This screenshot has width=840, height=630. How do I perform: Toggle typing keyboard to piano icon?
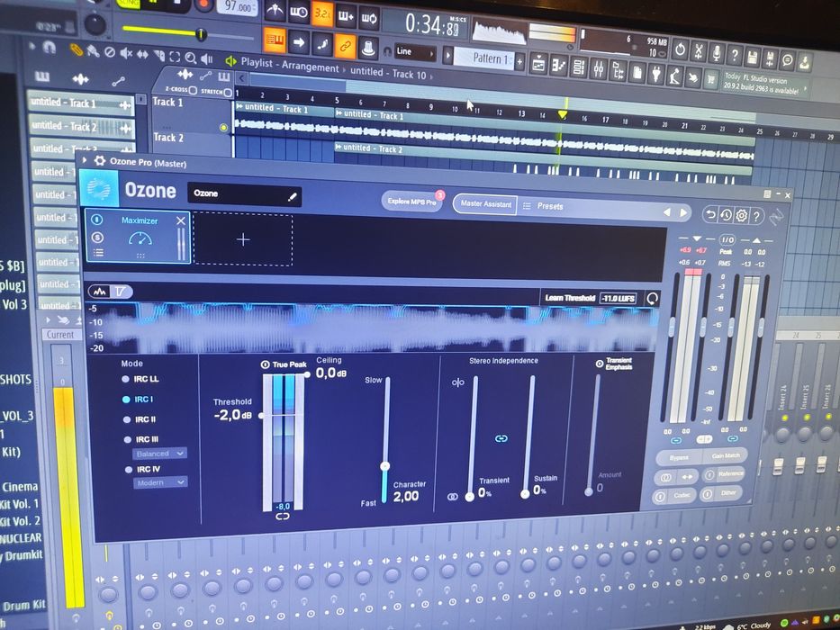tap(275, 40)
